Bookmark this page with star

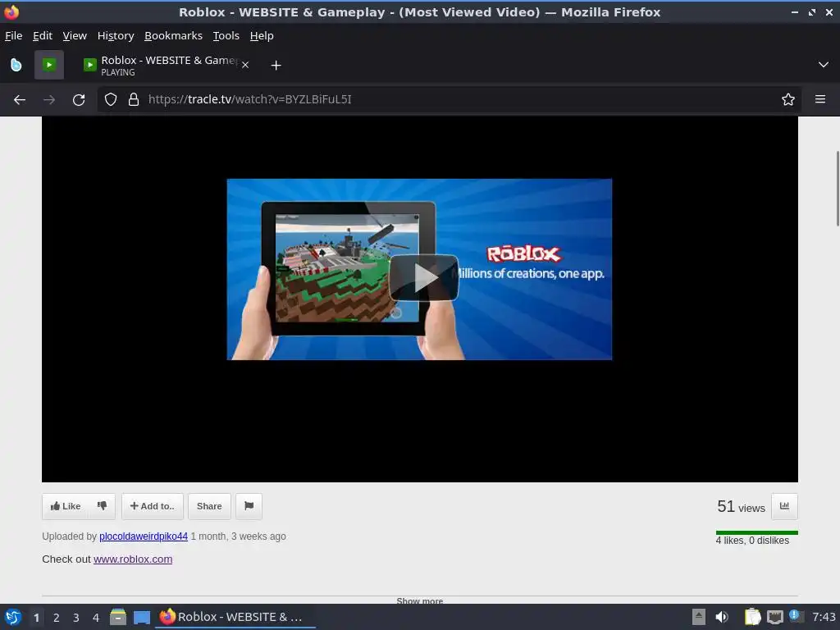pyautogui.click(x=788, y=99)
